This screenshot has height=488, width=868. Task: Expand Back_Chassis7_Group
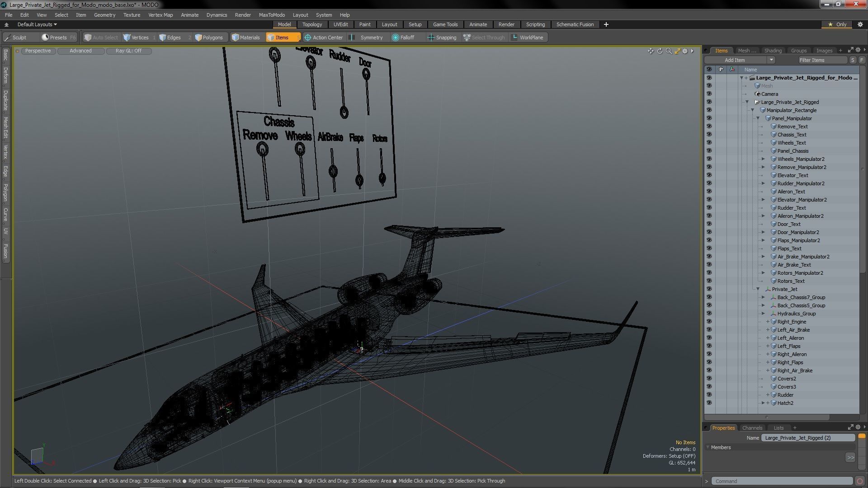coord(764,297)
